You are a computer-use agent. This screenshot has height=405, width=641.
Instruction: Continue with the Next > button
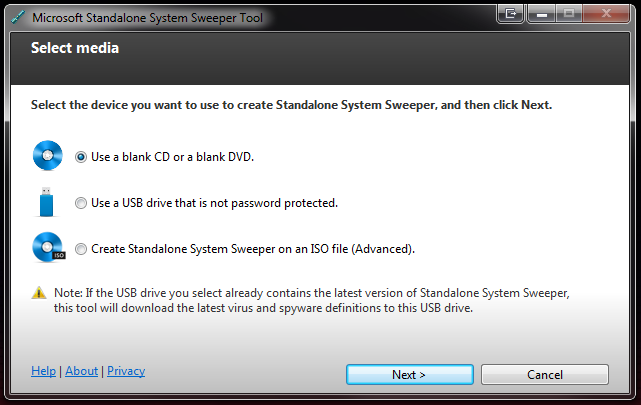point(410,374)
